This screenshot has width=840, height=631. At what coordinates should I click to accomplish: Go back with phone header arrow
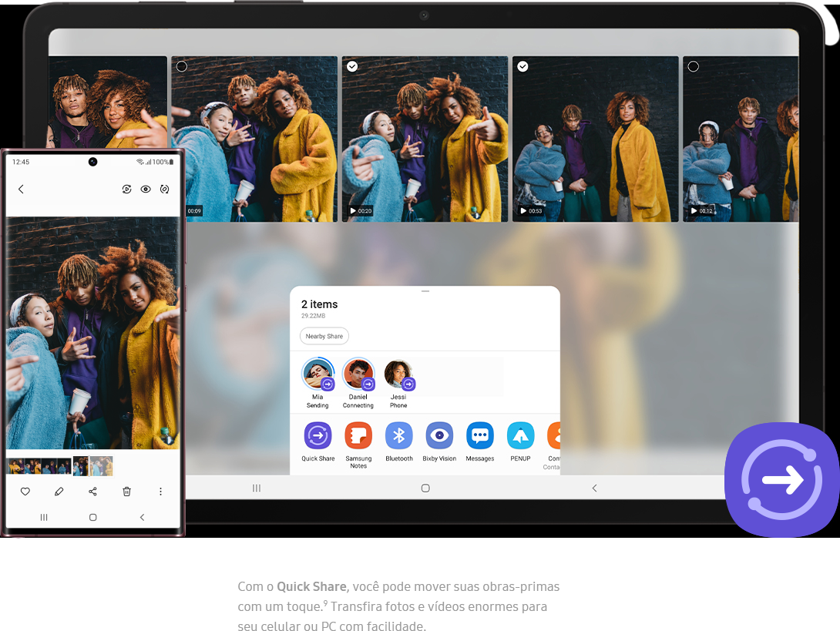click(x=21, y=189)
